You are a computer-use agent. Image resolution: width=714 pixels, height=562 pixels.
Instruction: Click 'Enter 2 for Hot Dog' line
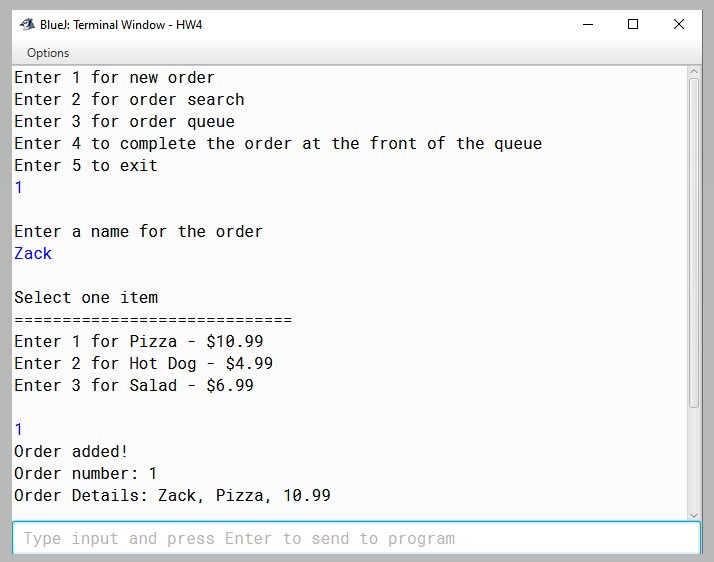(x=143, y=363)
